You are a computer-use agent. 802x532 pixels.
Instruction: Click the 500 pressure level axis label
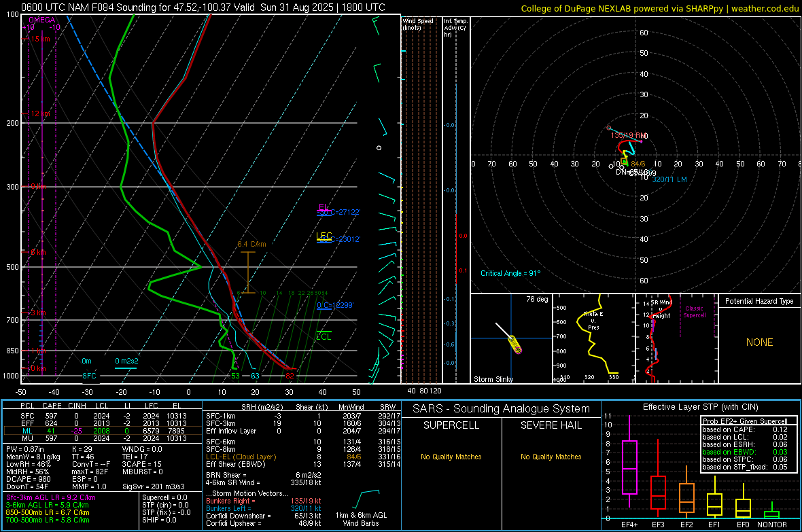(x=12, y=267)
